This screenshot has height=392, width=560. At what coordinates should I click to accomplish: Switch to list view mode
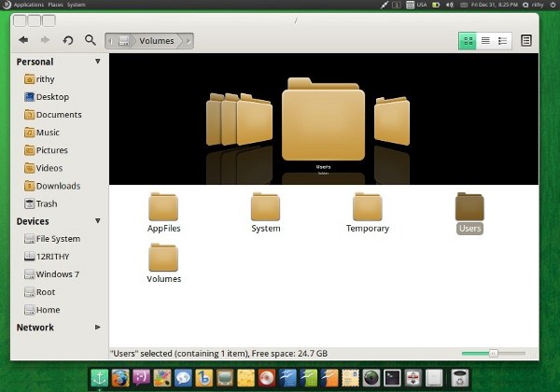[x=485, y=41]
